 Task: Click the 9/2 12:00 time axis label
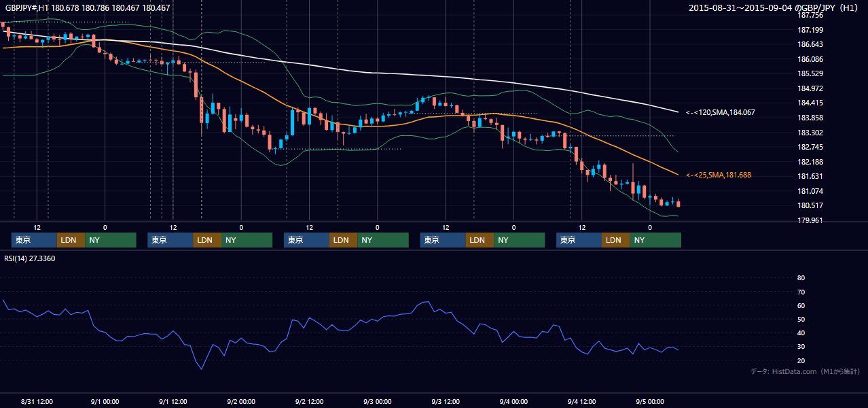[x=309, y=402]
